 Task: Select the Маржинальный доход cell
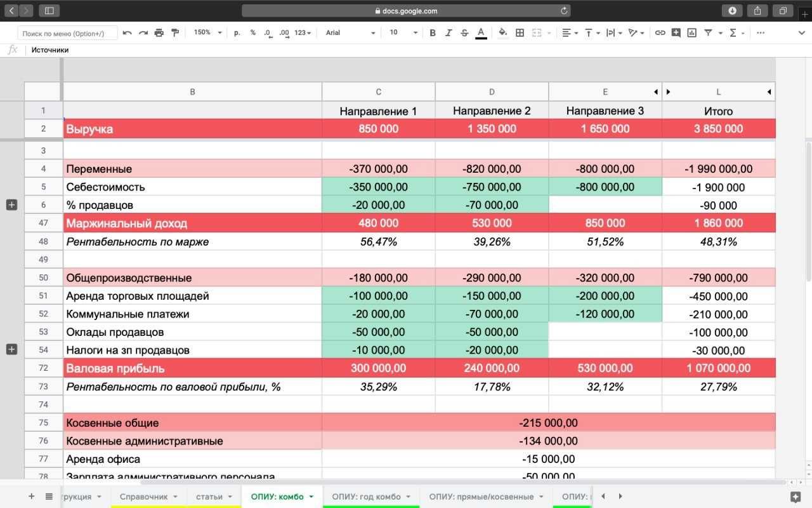pyautogui.click(x=192, y=224)
